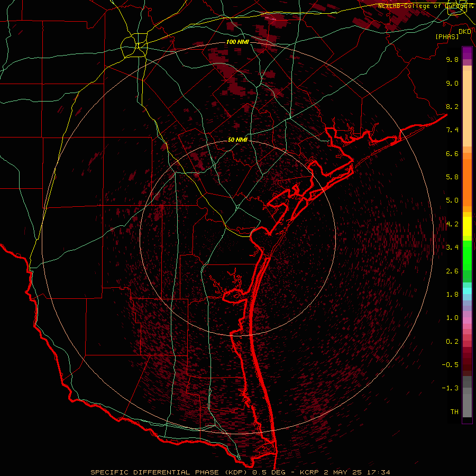Click the 6.6 value on the color scale
The height and width of the screenshot is (476, 476).
click(452, 153)
